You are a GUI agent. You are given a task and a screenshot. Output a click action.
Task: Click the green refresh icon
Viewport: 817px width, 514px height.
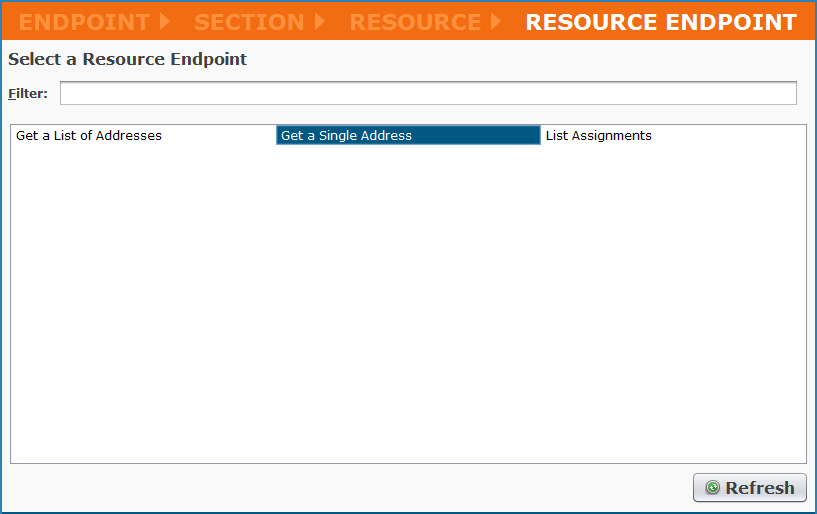click(x=712, y=488)
